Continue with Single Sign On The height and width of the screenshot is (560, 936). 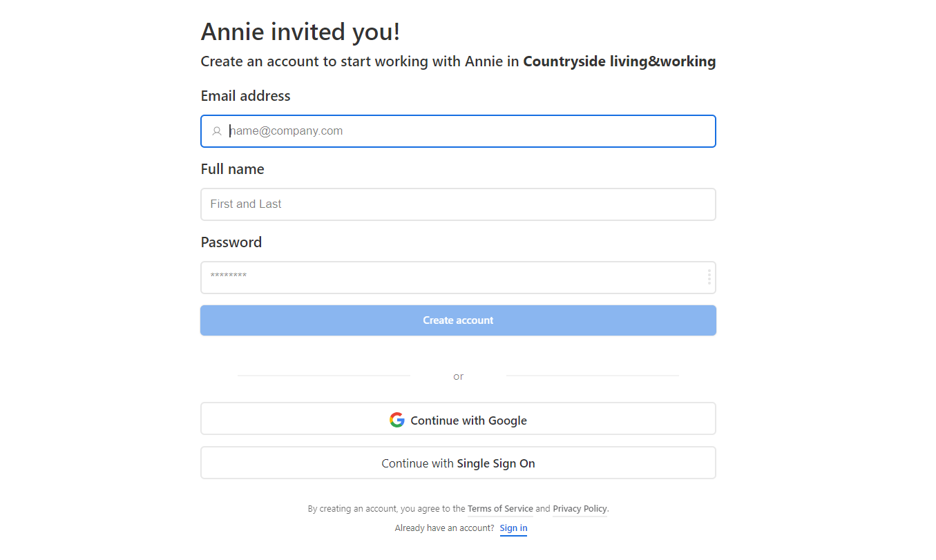pyautogui.click(x=458, y=463)
